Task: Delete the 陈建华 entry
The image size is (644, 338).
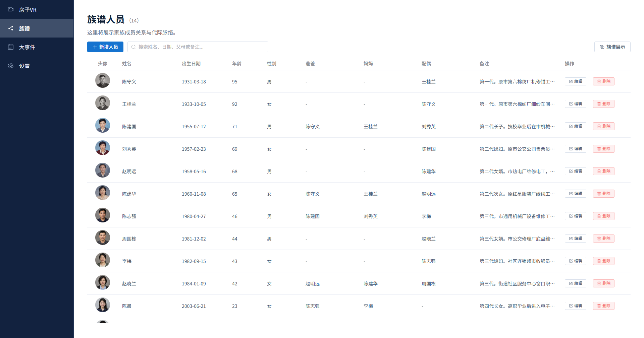Action: click(x=604, y=194)
